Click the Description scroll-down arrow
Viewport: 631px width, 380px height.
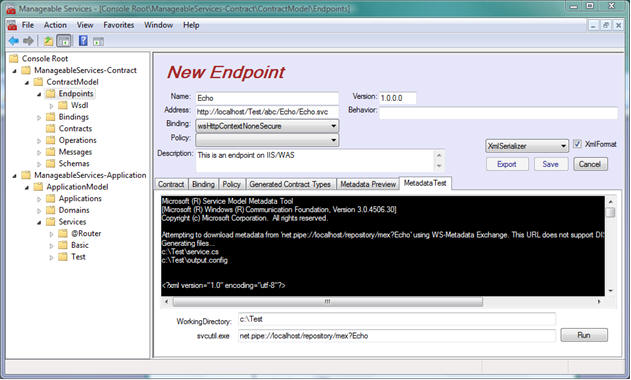point(439,166)
